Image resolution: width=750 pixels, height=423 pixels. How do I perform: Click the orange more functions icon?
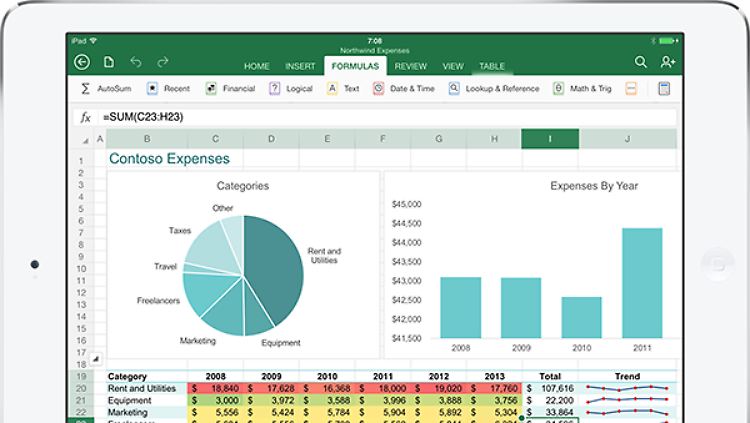click(x=631, y=89)
